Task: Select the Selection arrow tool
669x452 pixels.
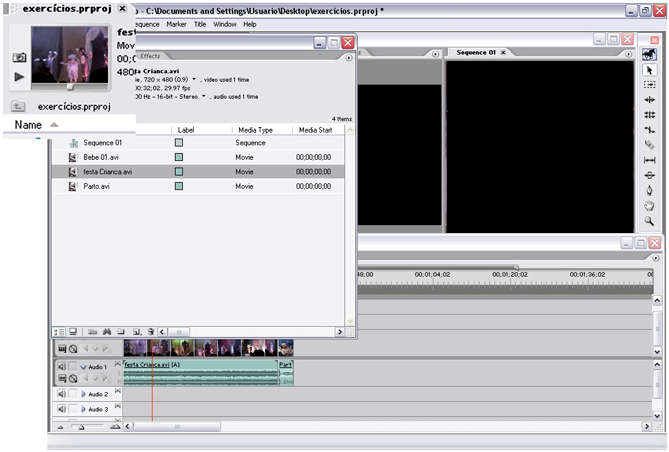Action: 649,70
